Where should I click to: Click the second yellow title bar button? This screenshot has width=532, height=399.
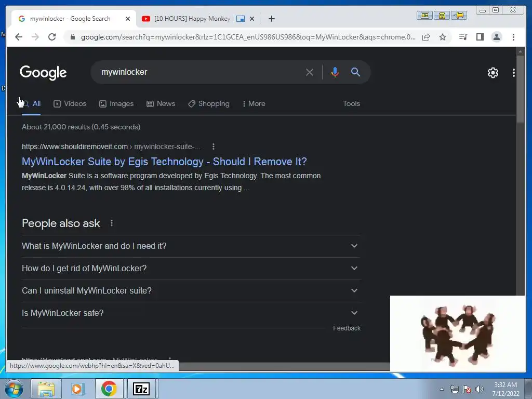click(442, 15)
